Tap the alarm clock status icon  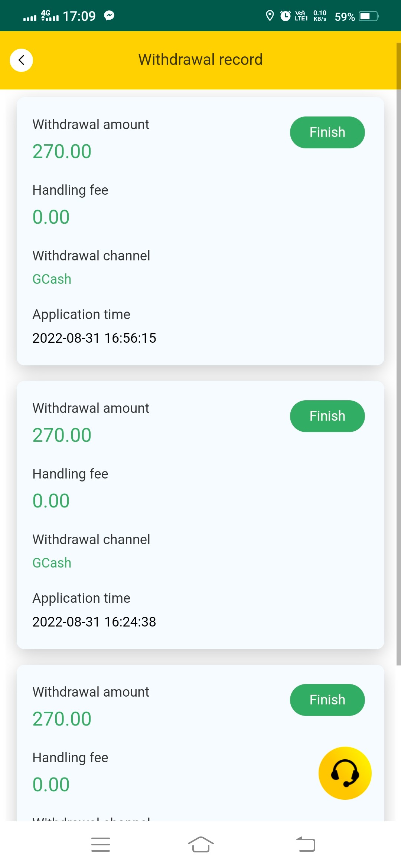click(285, 16)
